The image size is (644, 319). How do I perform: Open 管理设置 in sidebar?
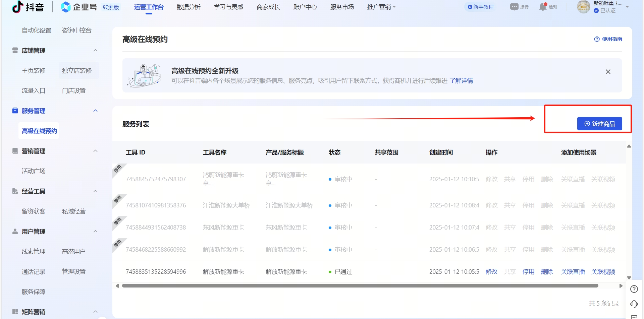point(74,272)
